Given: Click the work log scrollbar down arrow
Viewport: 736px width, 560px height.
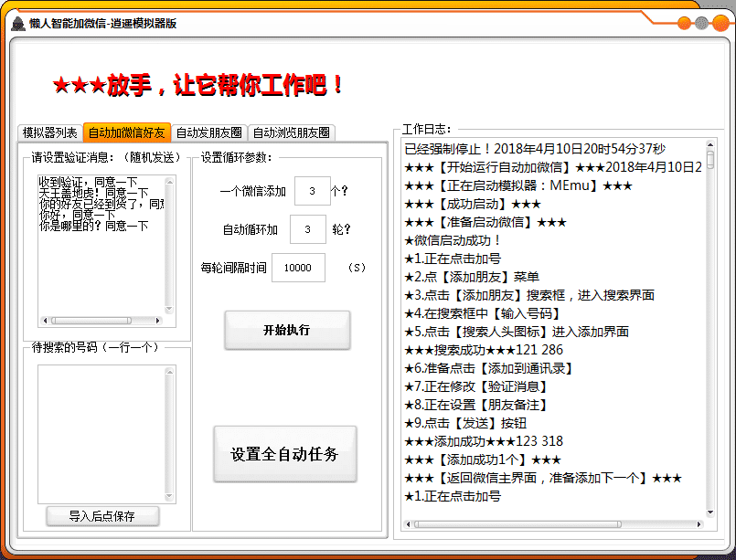Looking at the screenshot, I should 709,512.
